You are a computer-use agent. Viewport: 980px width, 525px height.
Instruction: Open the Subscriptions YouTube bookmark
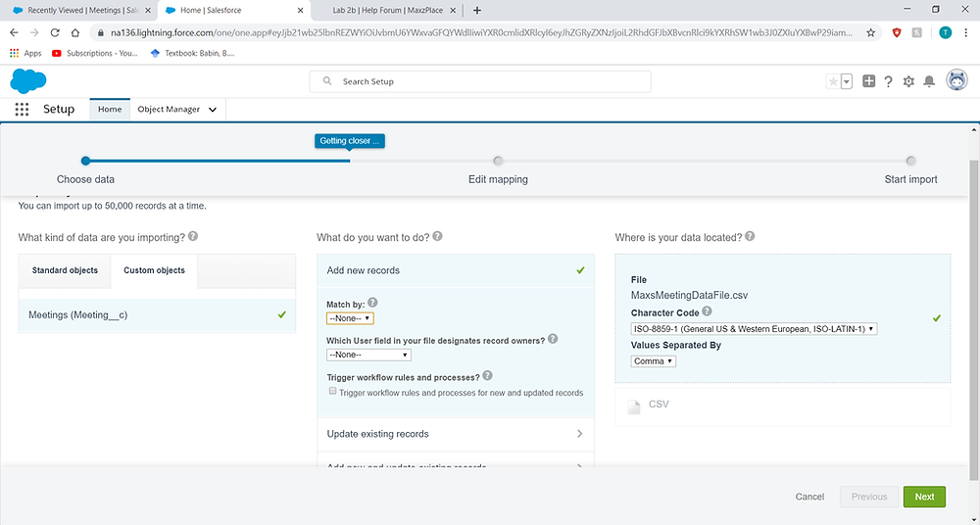[95, 53]
